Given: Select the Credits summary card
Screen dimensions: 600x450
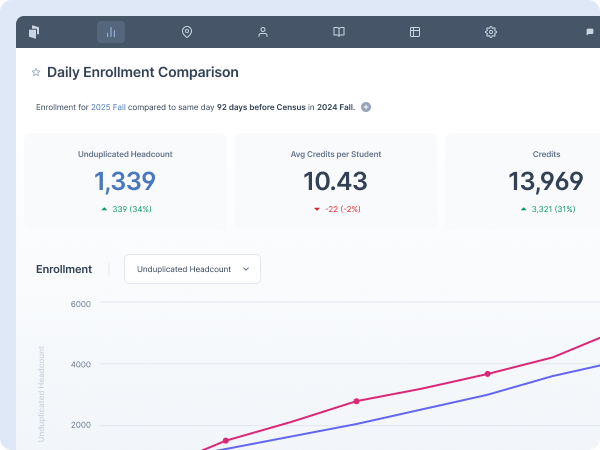Looking at the screenshot, I should [x=530, y=181].
